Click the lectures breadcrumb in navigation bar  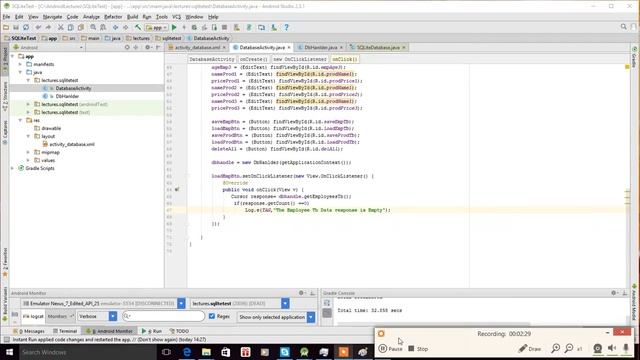pos(138,38)
